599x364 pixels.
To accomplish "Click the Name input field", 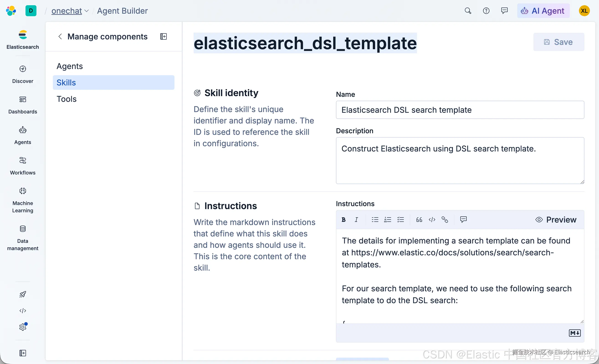I will [460, 110].
